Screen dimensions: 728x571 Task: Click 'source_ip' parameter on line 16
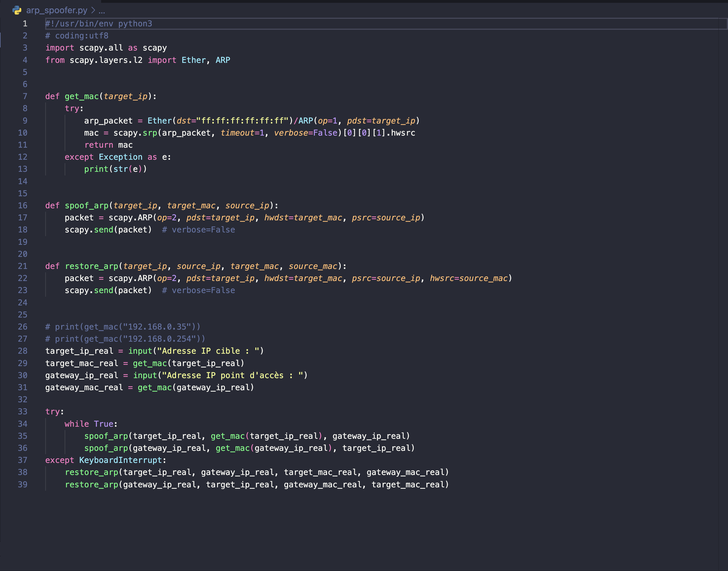[x=247, y=205]
